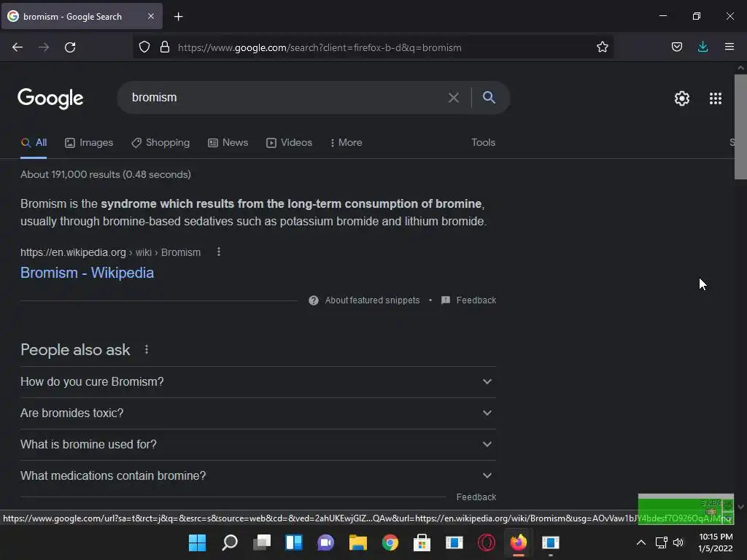
Task: Switch to News results tab
Action: 228,143
